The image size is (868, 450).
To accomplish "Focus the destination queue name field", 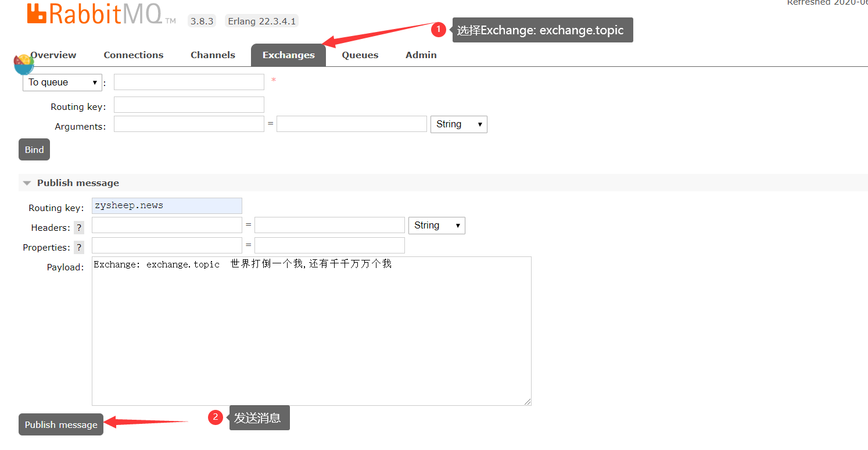I will point(189,82).
